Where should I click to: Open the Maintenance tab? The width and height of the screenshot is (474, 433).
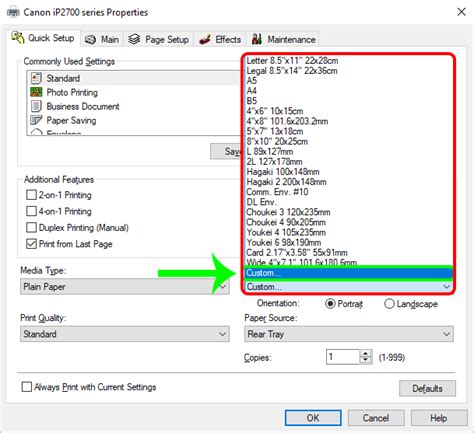point(283,40)
